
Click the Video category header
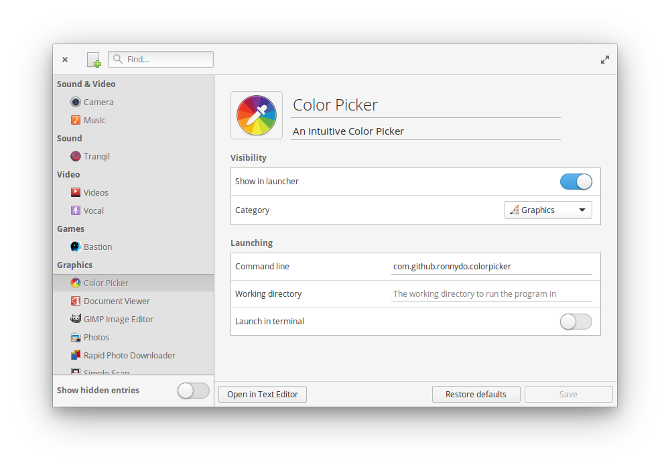[x=68, y=174]
